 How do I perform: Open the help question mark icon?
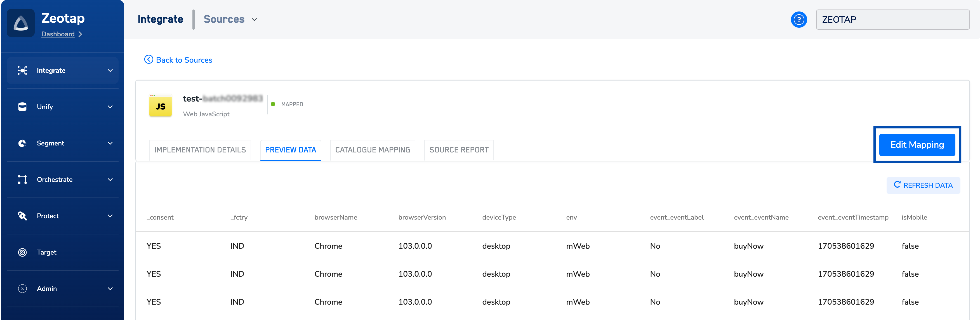coord(798,19)
